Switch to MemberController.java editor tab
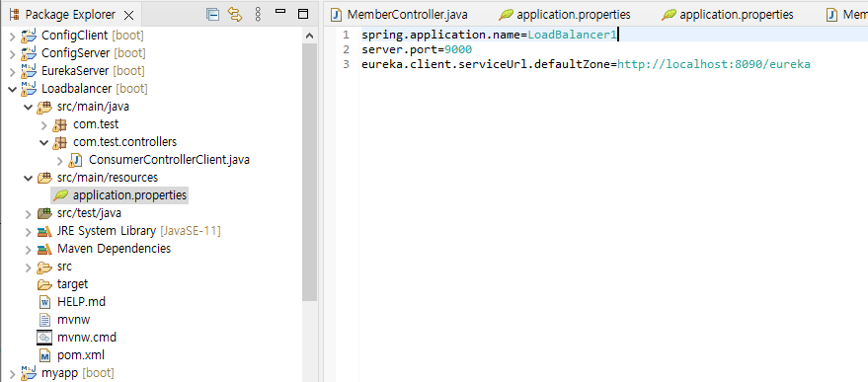This screenshot has width=868, height=382. click(x=399, y=15)
